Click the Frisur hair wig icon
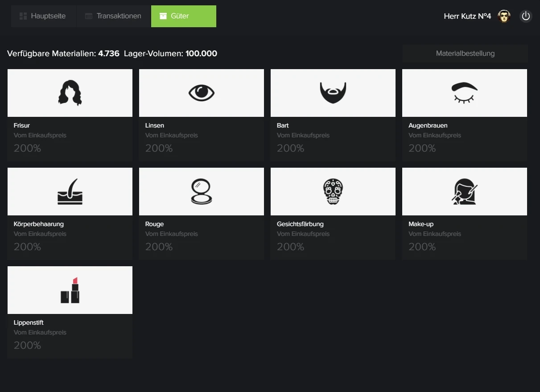The height and width of the screenshot is (392, 540). (70, 93)
